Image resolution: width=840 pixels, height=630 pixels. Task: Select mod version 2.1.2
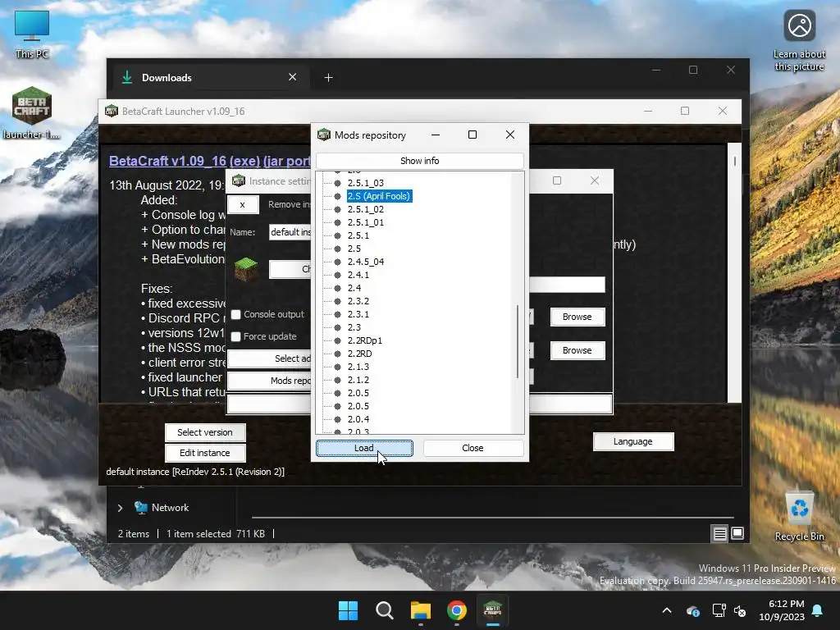click(x=358, y=380)
